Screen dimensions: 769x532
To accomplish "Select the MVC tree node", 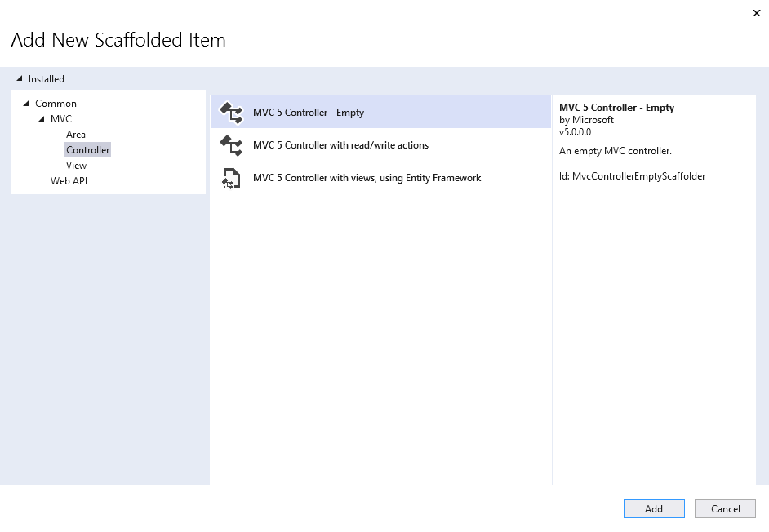I will tap(60, 119).
